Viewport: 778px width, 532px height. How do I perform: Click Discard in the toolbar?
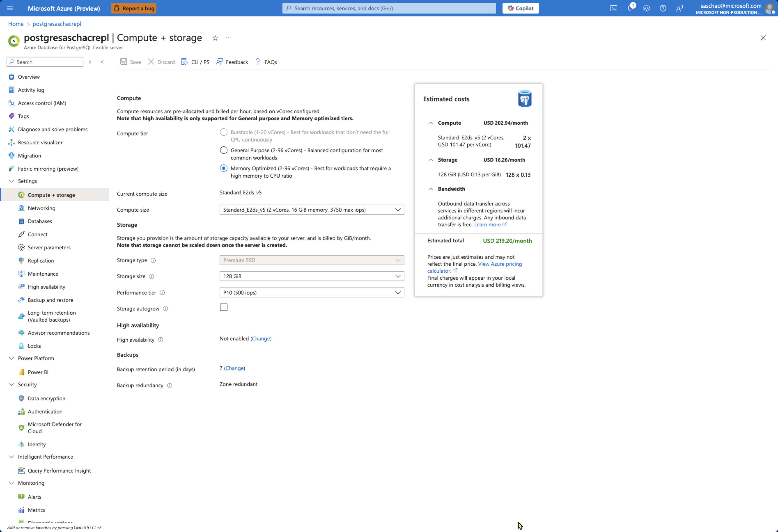tap(161, 62)
